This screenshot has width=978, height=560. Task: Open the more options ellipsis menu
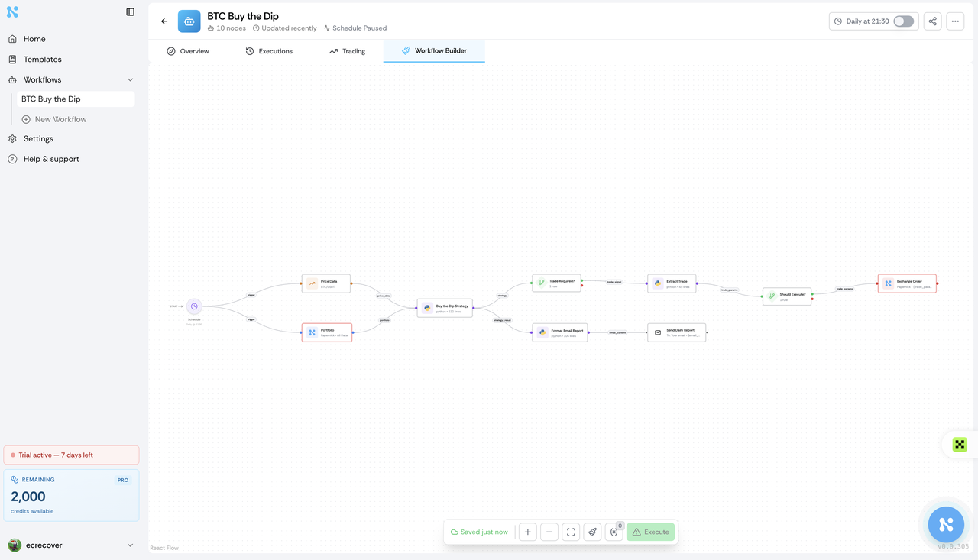(955, 21)
